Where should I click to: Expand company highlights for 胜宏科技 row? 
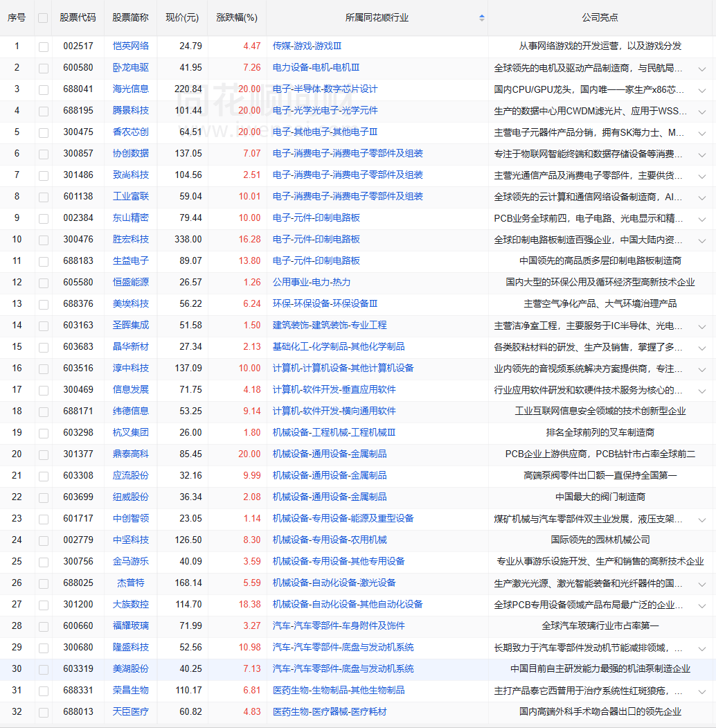coord(701,240)
